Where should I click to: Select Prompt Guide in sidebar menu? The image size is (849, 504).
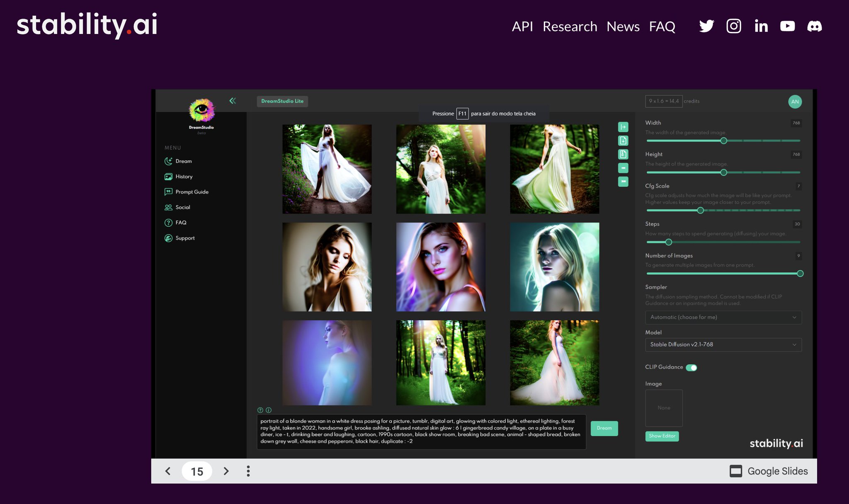click(187, 192)
